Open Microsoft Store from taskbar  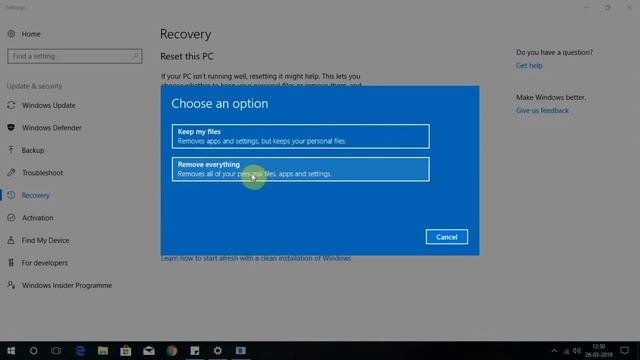click(x=126, y=351)
